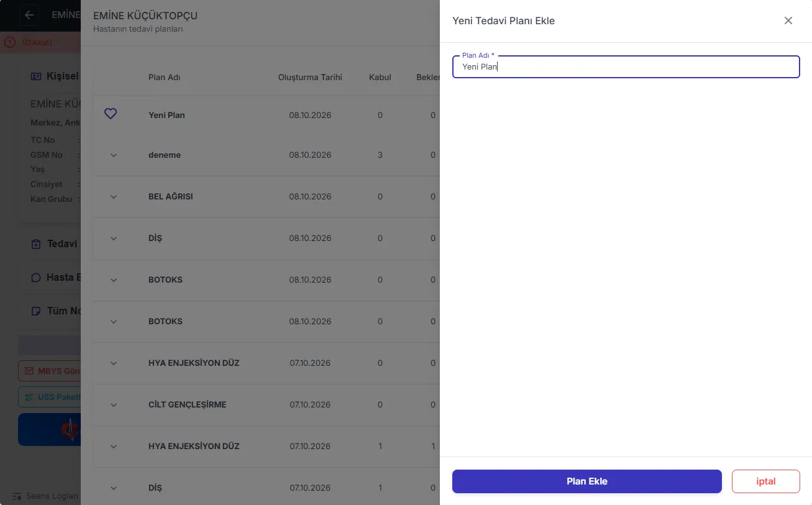Viewport: 812px width, 505px height.
Task: Click the Tüm Notlar note icon
Action: pos(36,311)
